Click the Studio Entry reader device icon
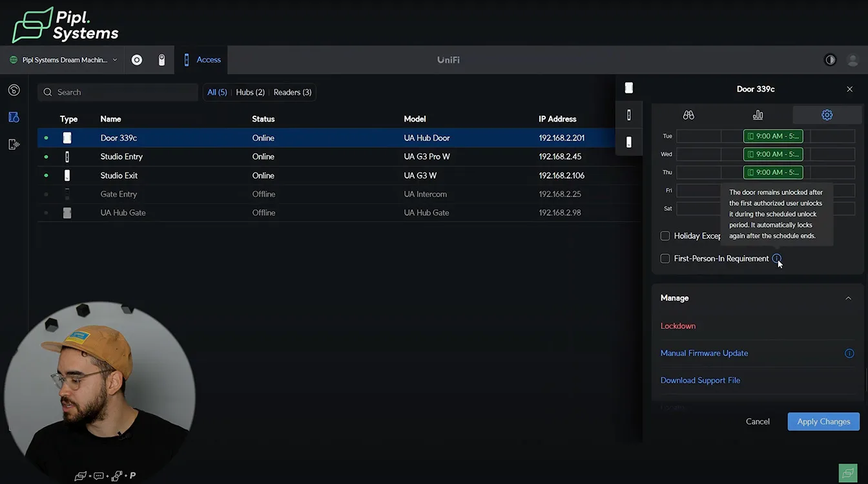This screenshot has width=868, height=484. tap(67, 156)
